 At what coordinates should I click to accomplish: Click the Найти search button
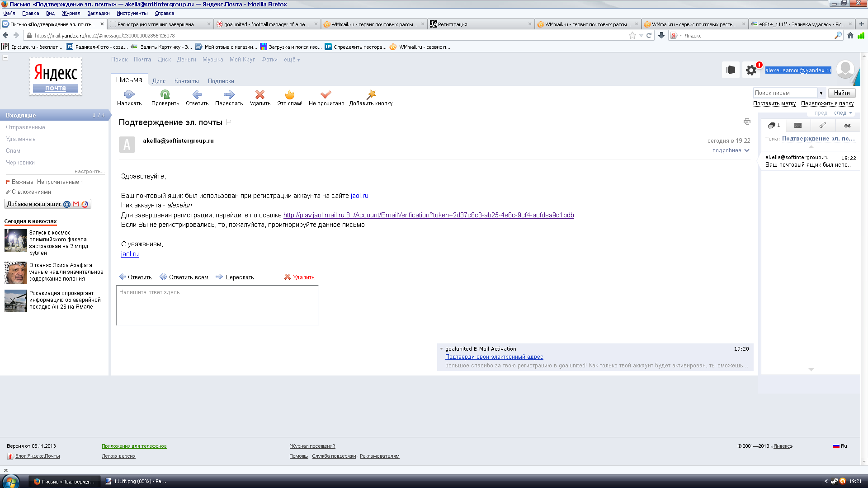pyautogui.click(x=842, y=93)
